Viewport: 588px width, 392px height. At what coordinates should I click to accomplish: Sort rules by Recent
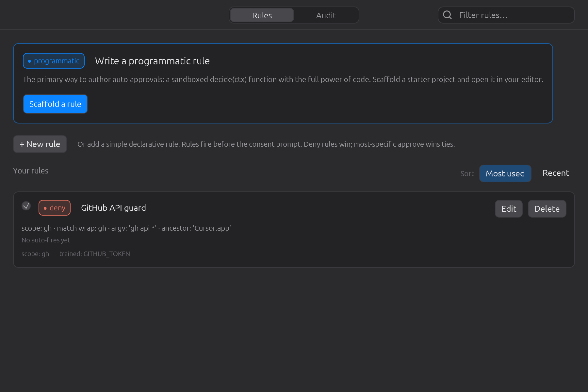point(556,173)
